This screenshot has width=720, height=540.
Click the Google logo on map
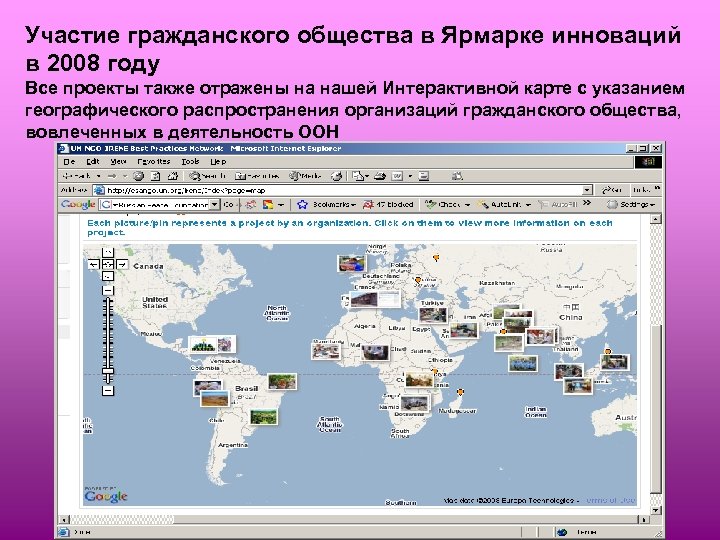[106, 496]
